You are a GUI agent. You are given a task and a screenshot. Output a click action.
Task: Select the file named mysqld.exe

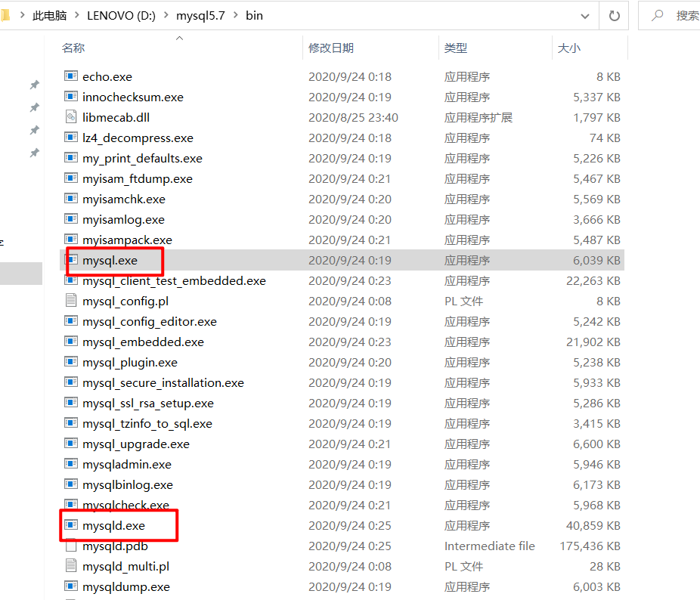point(114,525)
